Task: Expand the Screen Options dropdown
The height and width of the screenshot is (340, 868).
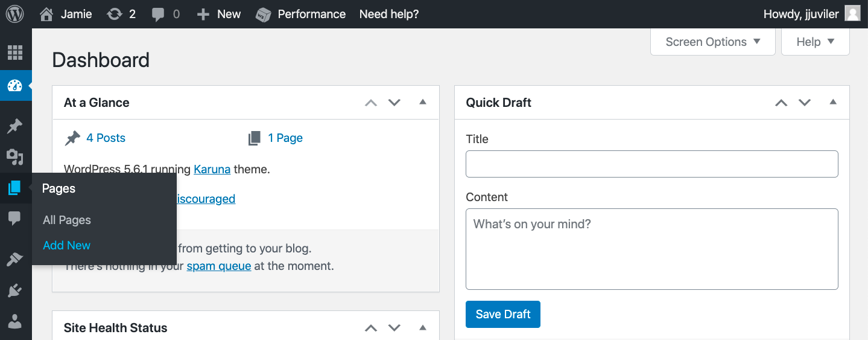Action: pyautogui.click(x=712, y=42)
